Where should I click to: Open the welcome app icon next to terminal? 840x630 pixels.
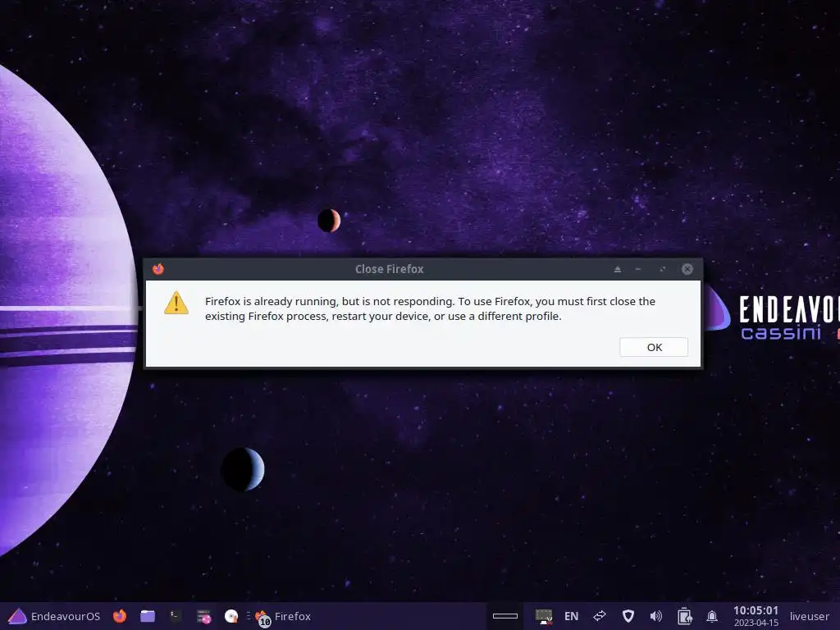pyautogui.click(x=203, y=617)
